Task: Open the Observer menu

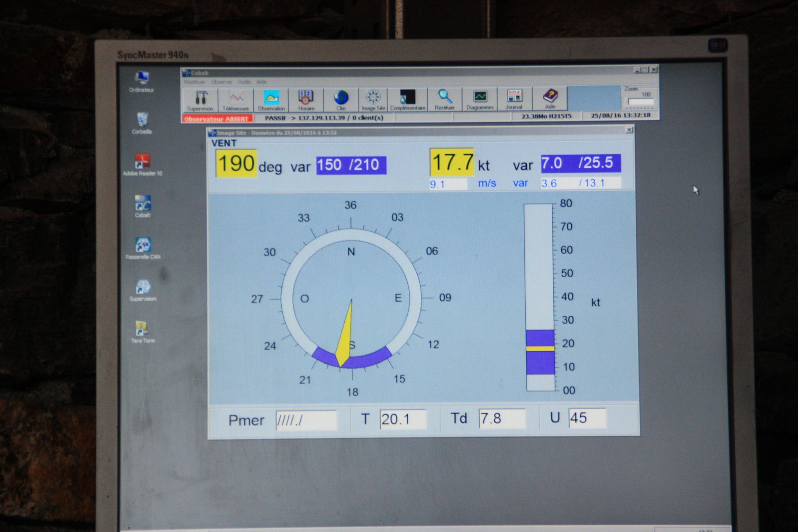Action: 221,82
